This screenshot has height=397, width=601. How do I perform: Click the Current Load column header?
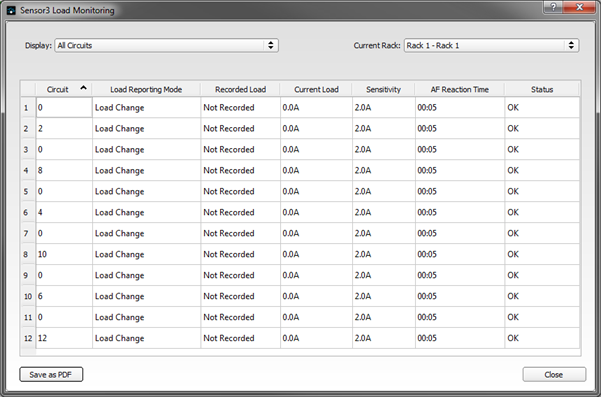[316, 89]
